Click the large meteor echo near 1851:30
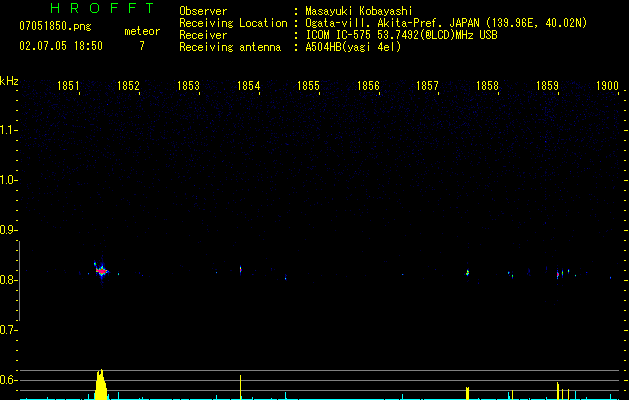The height and width of the screenshot is (400, 629). (101, 271)
